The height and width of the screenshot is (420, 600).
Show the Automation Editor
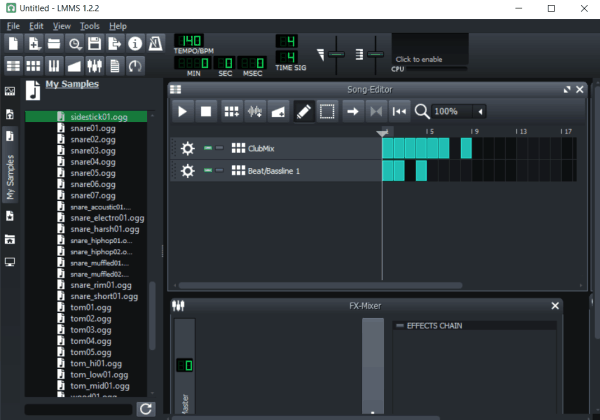[x=74, y=66]
